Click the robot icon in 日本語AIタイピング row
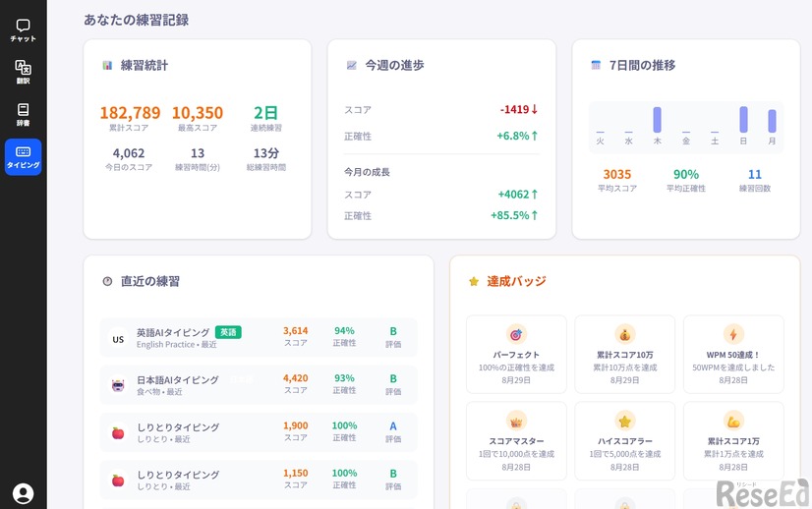 point(118,385)
